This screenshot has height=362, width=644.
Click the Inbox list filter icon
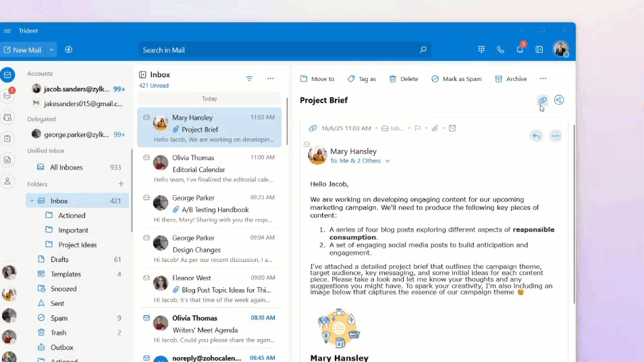(249, 78)
